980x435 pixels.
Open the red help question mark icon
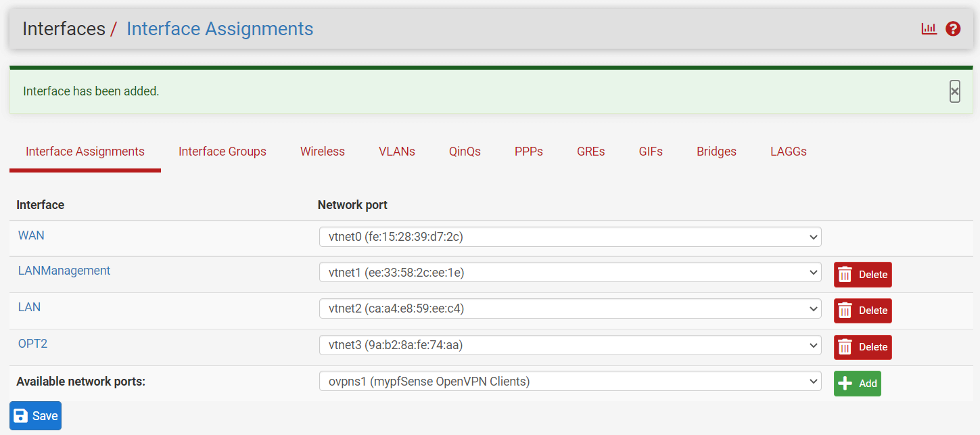(x=953, y=29)
